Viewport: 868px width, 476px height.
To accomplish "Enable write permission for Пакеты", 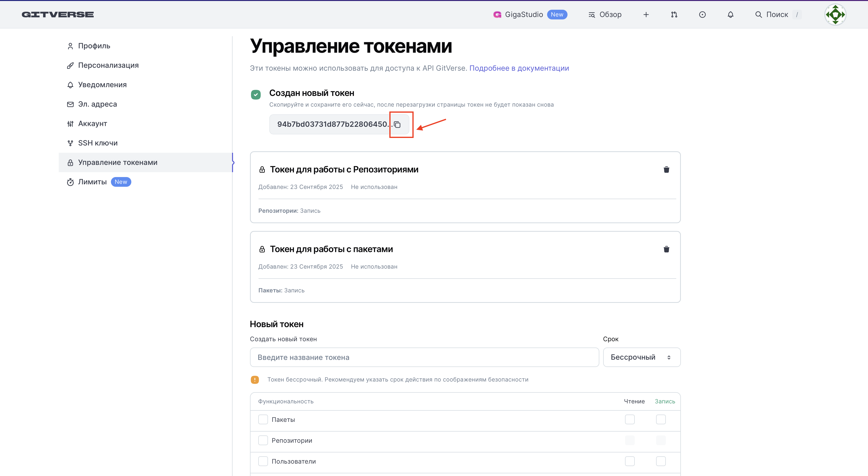I will tap(660, 419).
